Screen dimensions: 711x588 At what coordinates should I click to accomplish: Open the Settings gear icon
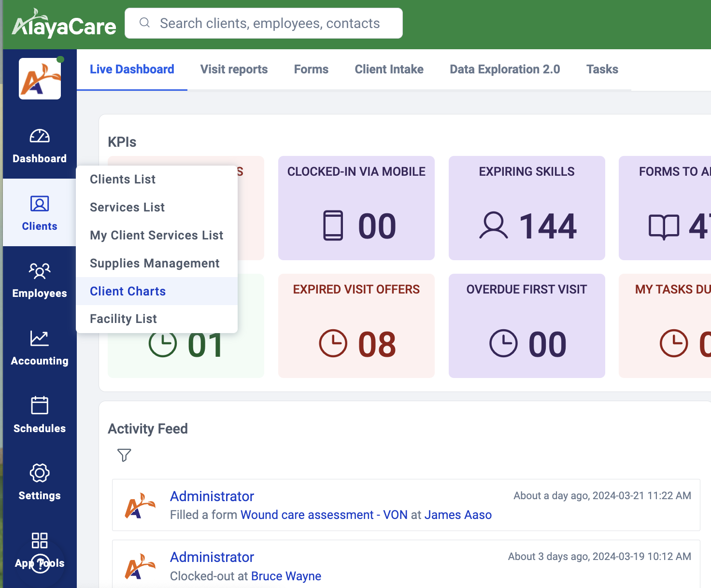(x=40, y=473)
